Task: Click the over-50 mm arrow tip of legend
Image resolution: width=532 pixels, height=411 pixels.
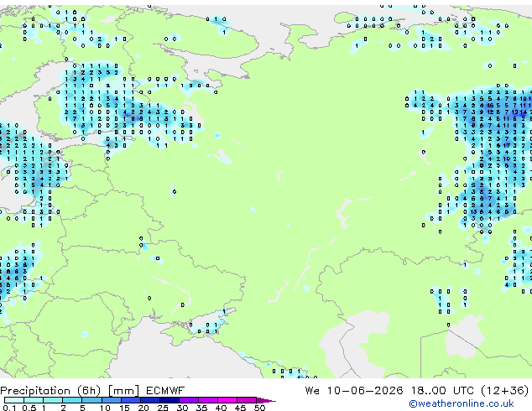Action: click(266, 400)
